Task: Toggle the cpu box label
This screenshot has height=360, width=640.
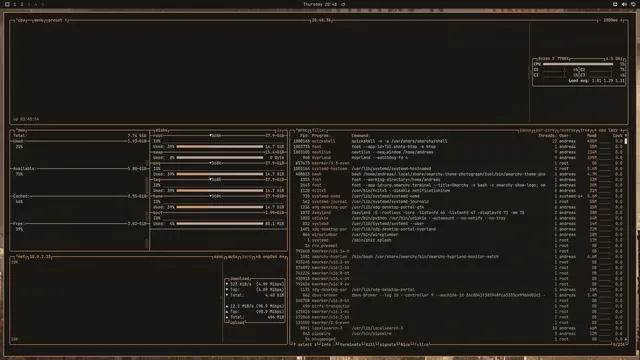Action: click(21, 20)
